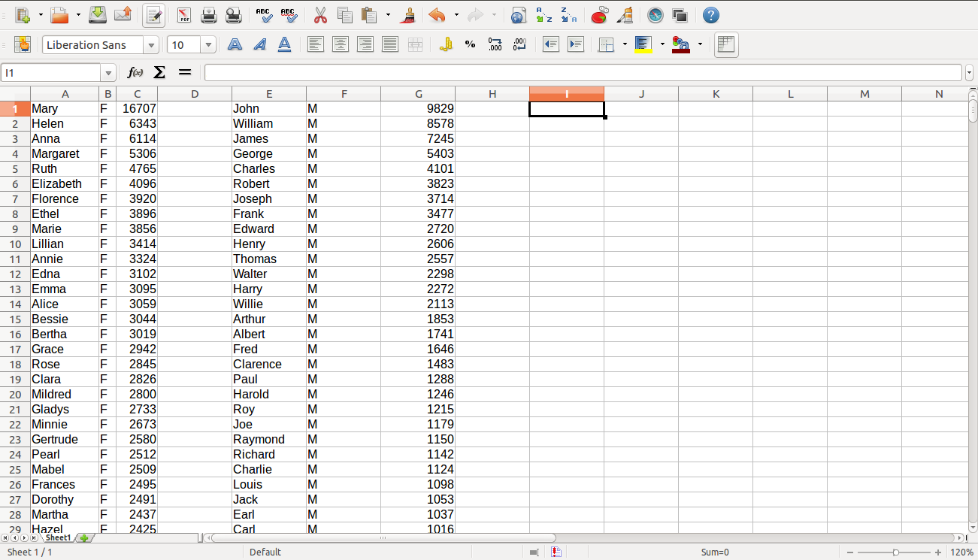Click the Sum sigma icon

(159, 72)
